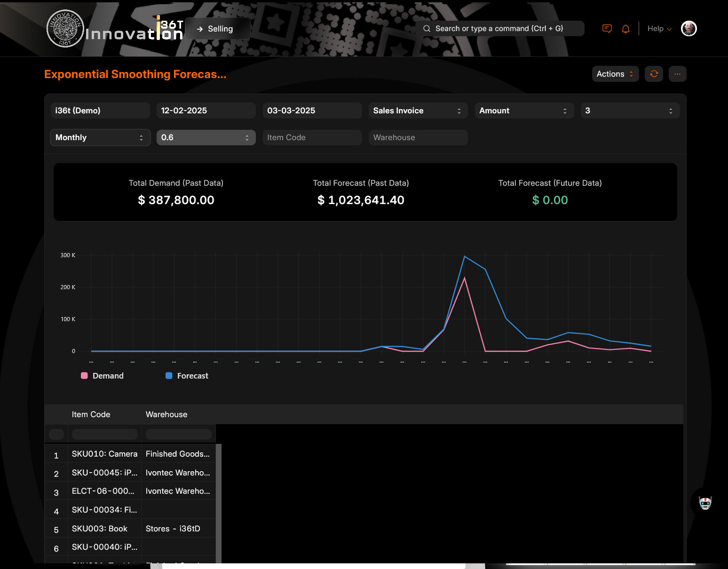Image resolution: width=728 pixels, height=569 pixels.
Task: Toggle the Demand series in legend
Action: point(103,376)
